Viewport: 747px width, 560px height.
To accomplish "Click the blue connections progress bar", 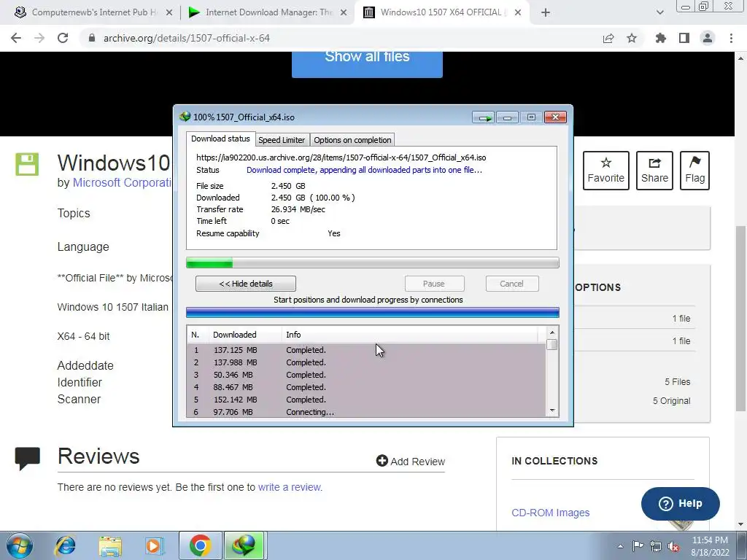I will tap(373, 312).
